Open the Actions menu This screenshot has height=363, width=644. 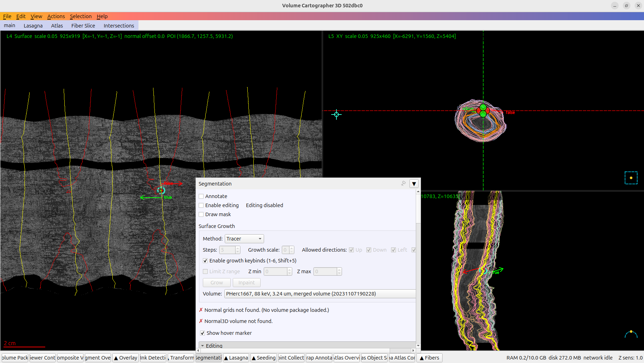[56, 16]
